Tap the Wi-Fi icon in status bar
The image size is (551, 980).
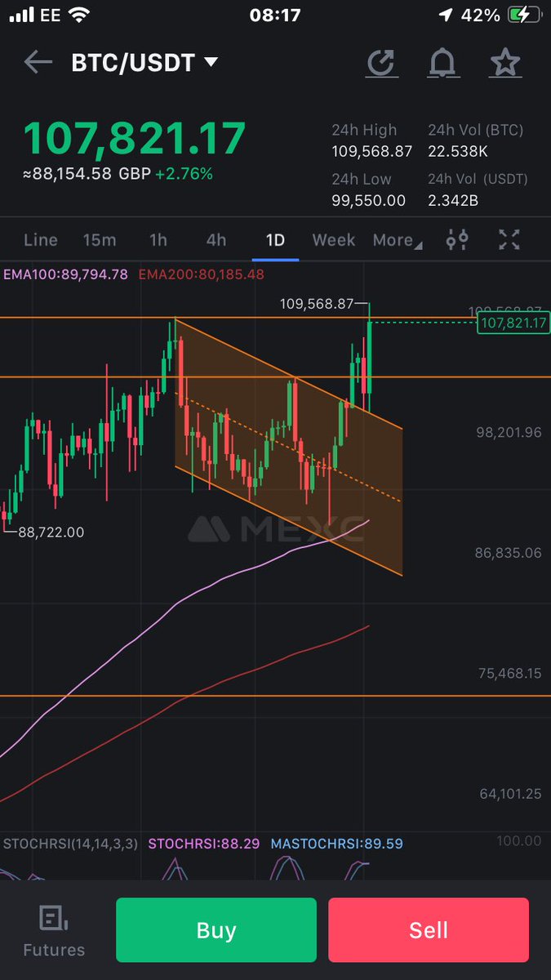[x=80, y=15]
